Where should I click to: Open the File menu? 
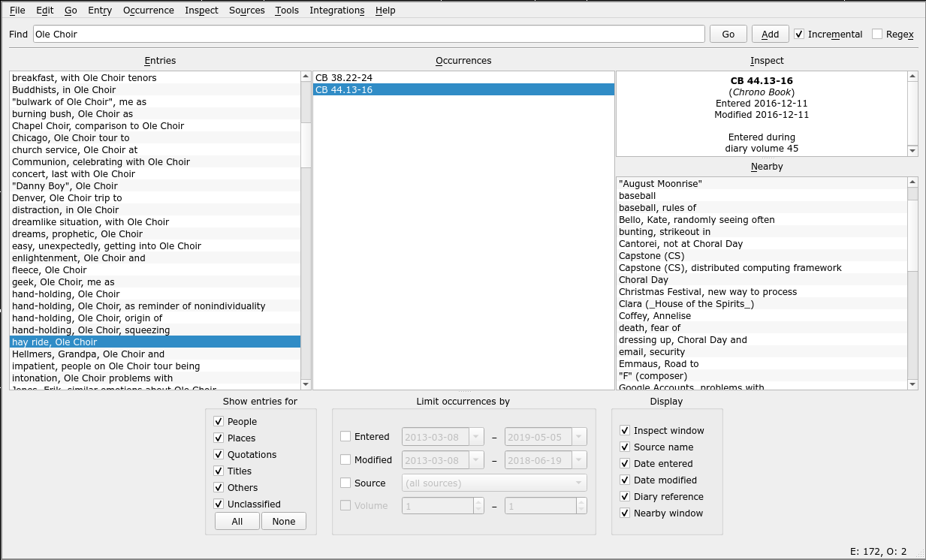17,11
